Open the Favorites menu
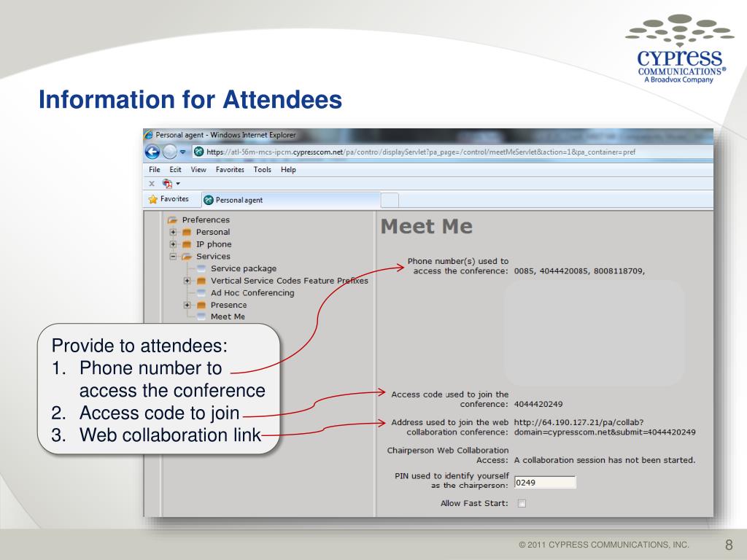747x560 pixels. pos(230,169)
